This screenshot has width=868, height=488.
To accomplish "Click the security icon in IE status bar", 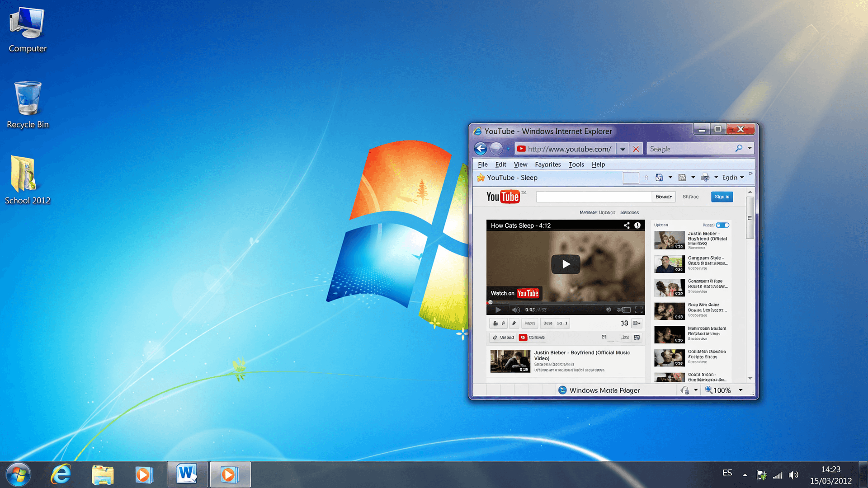I will [685, 390].
